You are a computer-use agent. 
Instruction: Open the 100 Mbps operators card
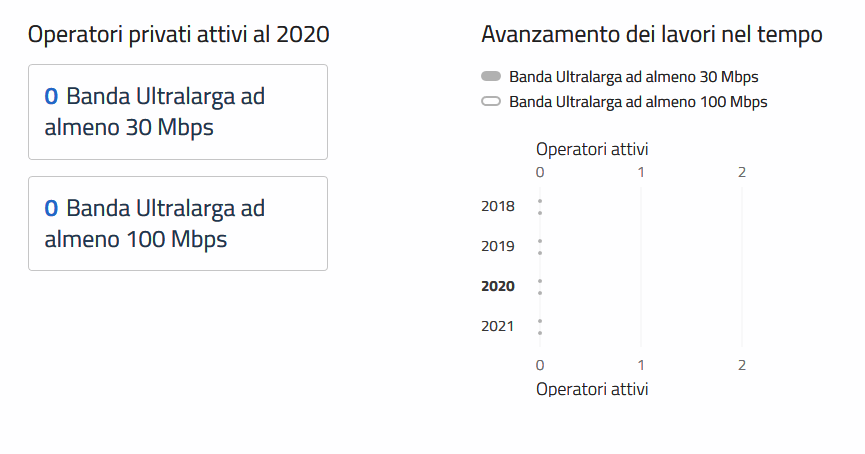(178, 224)
